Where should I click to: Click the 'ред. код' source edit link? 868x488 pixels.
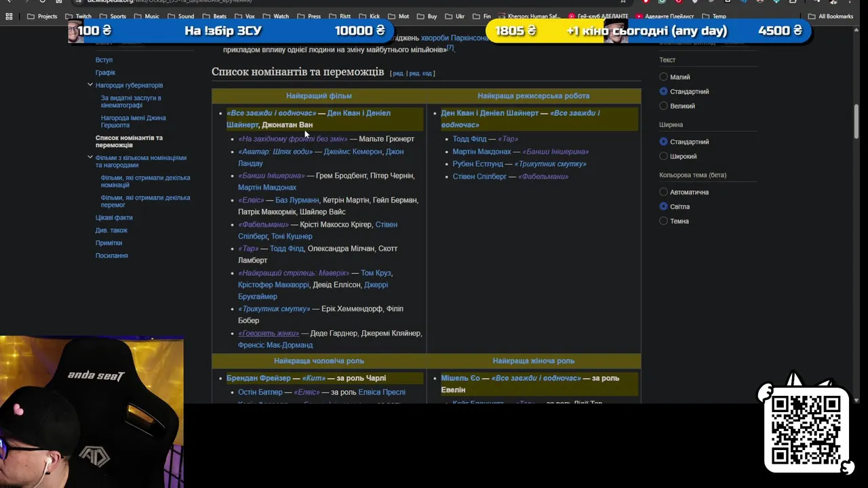click(x=420, y=73)
